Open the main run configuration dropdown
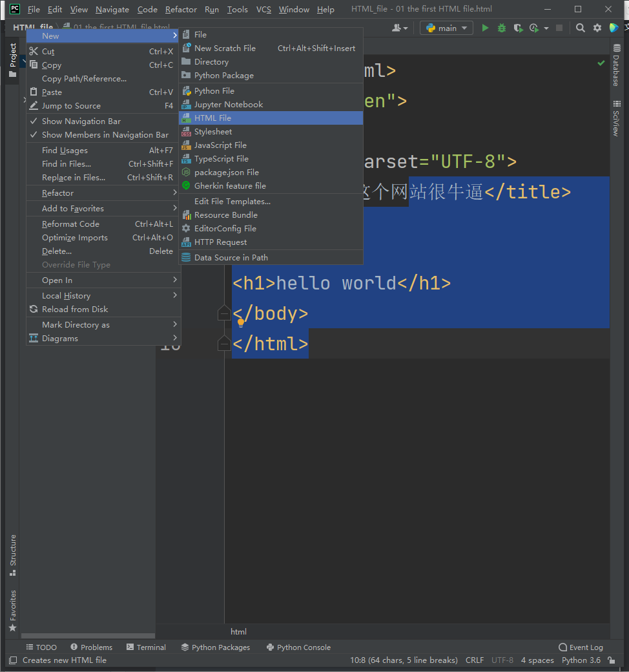Image resolution: width=629 pixels, height=672 pixels. pos(446,28)
